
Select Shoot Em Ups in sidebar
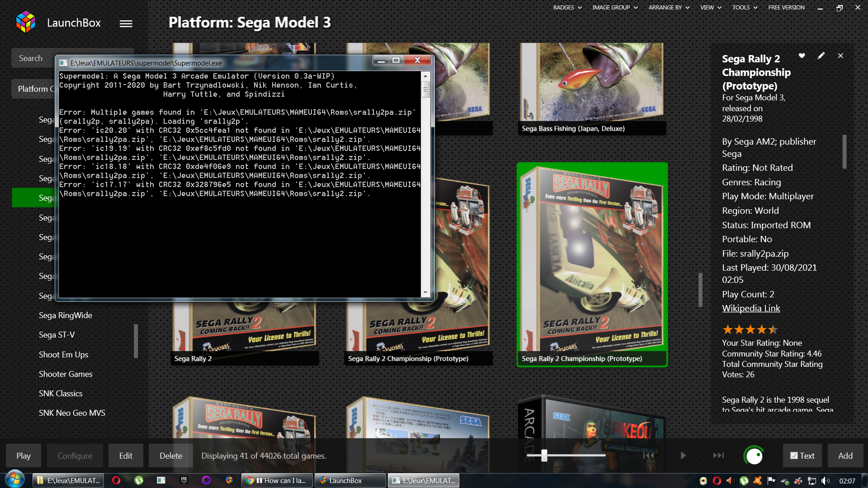(x=64, y=355)
